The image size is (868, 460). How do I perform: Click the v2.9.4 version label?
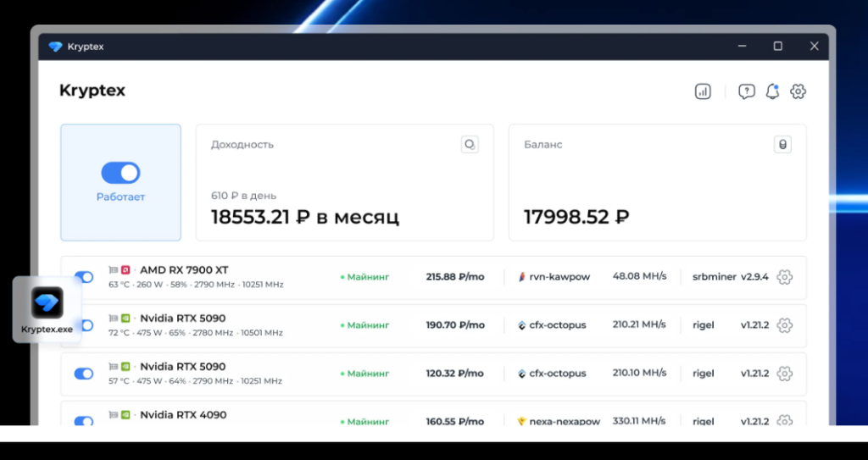(x=754, y=277)
